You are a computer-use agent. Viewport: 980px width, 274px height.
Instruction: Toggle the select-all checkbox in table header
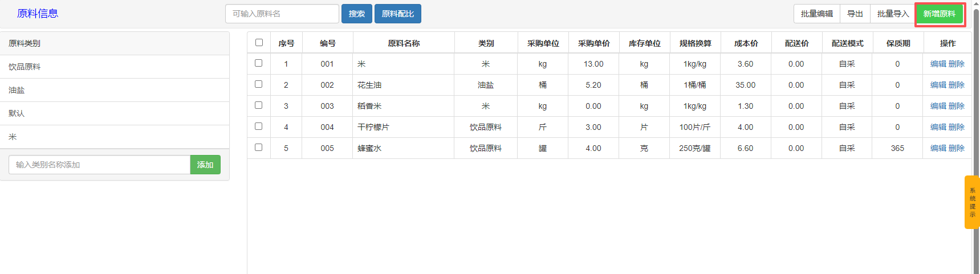[259, 43]
